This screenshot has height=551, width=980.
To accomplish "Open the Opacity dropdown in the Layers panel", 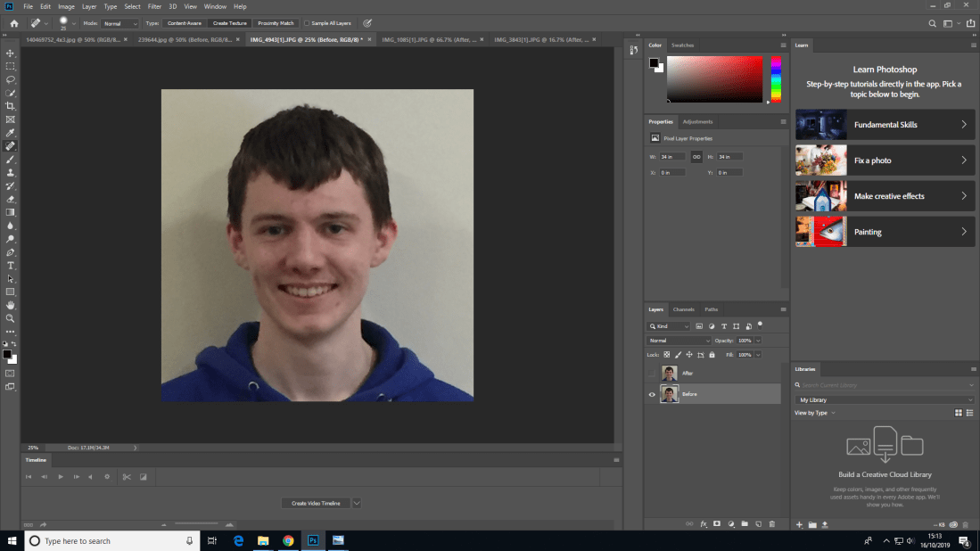I will point(757,340).
